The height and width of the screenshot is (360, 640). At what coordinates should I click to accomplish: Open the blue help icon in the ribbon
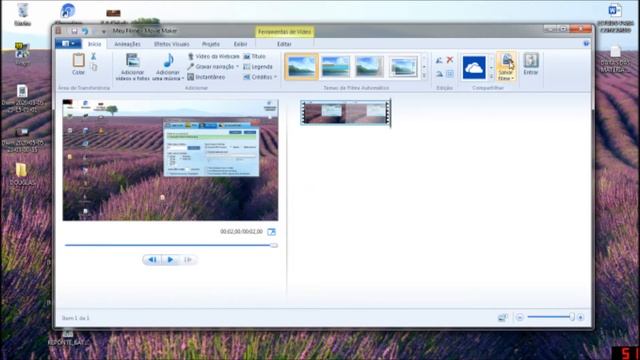tap(586, 43)
